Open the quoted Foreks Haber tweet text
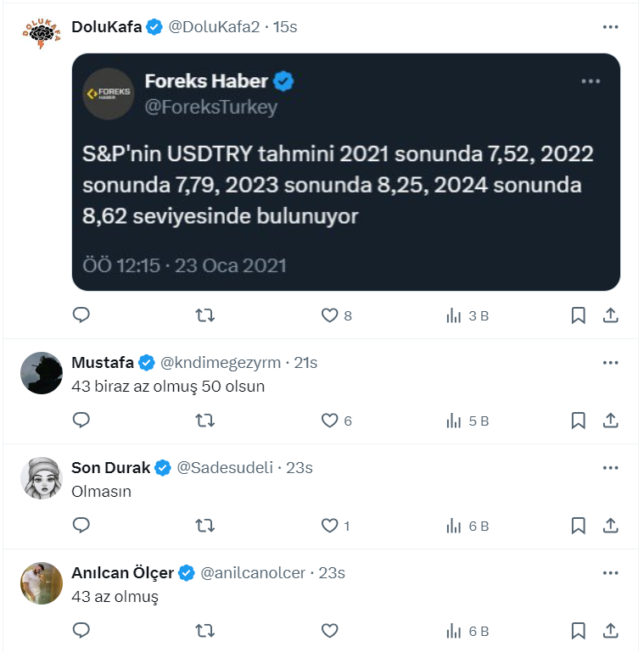This screenshot has height=652, width=644. (x=338, y=186)
